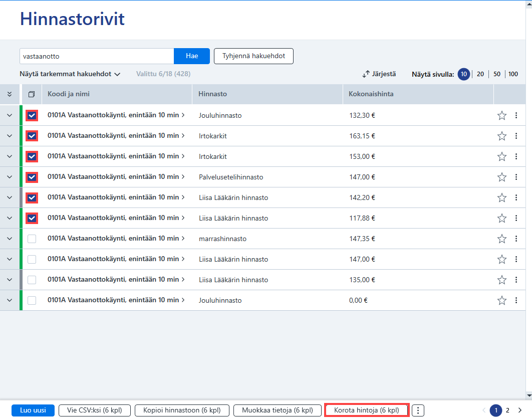Expand the marrashinnasto row details
This screenshot has height=419, width=532.
click(x=10, y=239)
